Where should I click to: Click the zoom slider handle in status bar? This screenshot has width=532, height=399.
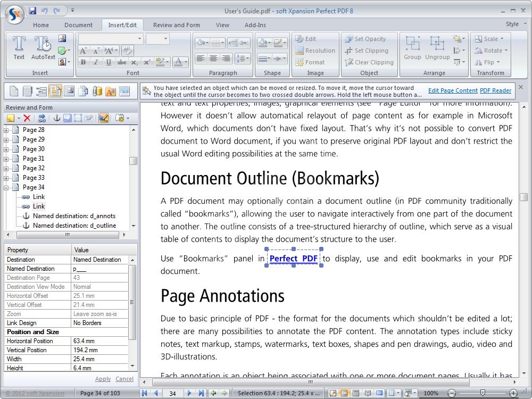pos(483,393)
